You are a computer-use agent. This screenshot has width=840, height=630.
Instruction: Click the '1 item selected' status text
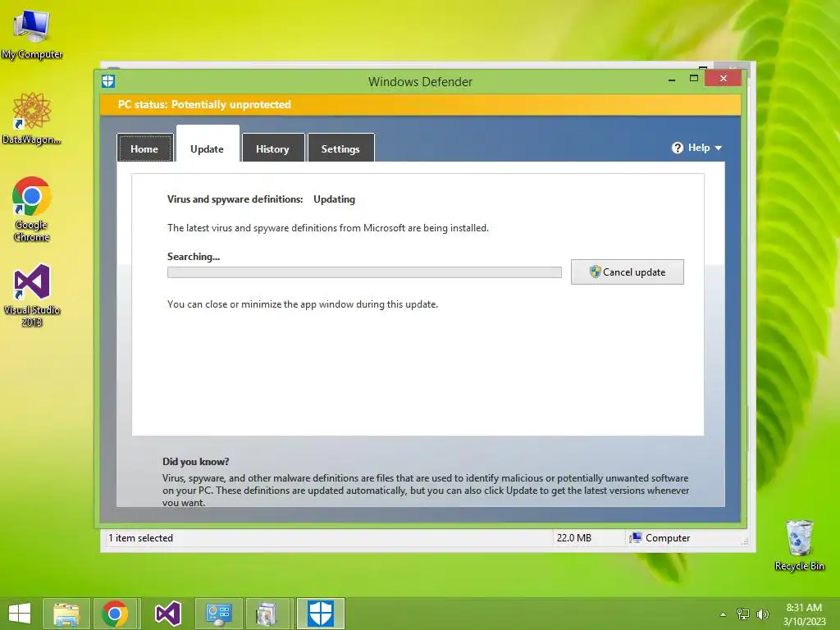coord(140,538)
